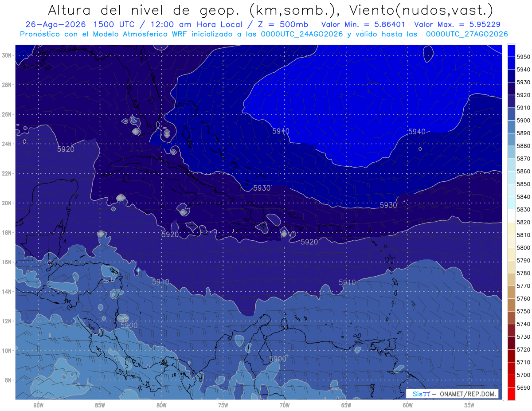Click the 5890 label on the colorbar
The width and height of the screenshot is (532, 411).
524,133
